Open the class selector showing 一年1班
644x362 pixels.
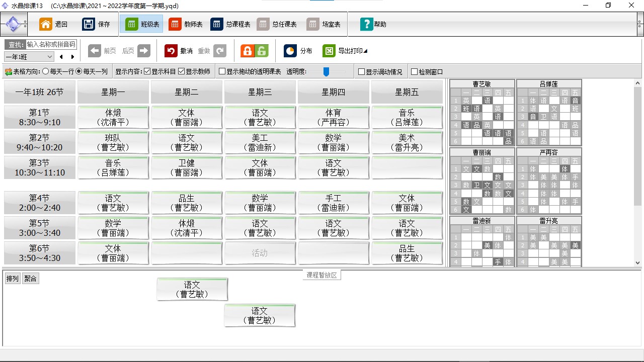pos(28,57)
